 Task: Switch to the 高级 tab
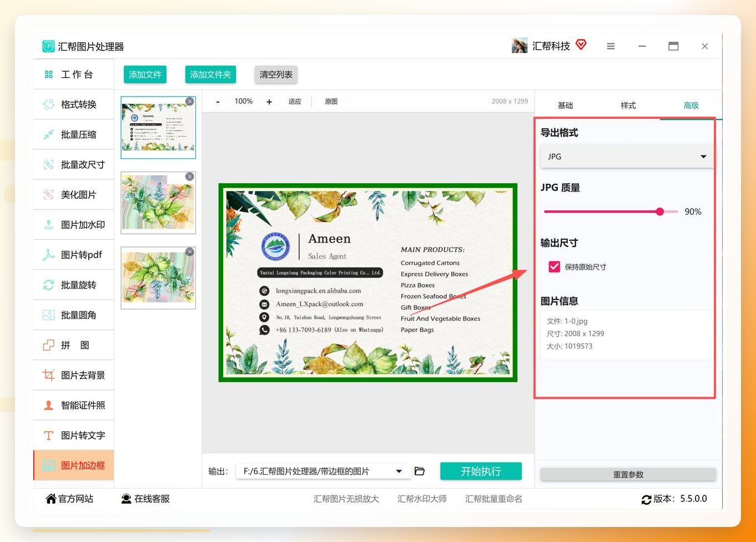pos(691,106)
